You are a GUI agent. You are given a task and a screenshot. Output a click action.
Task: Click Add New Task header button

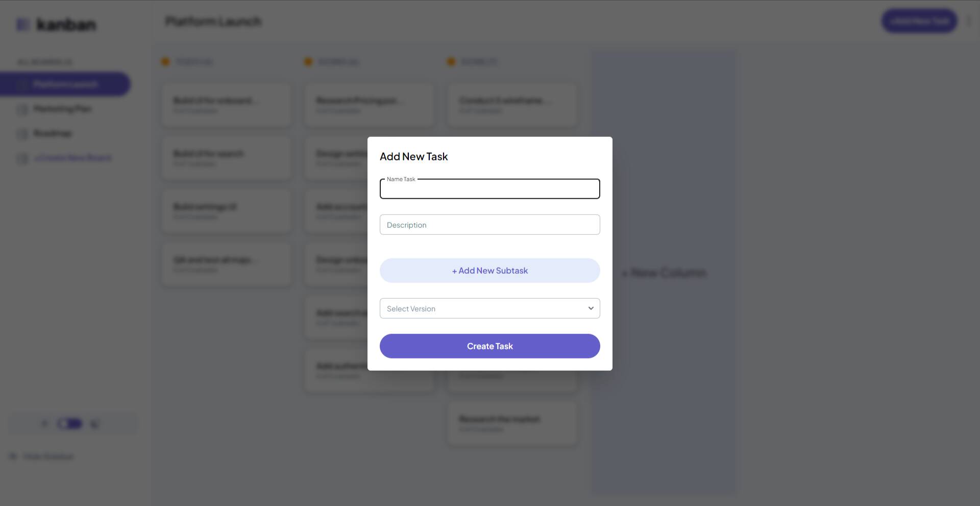point(919,21)
